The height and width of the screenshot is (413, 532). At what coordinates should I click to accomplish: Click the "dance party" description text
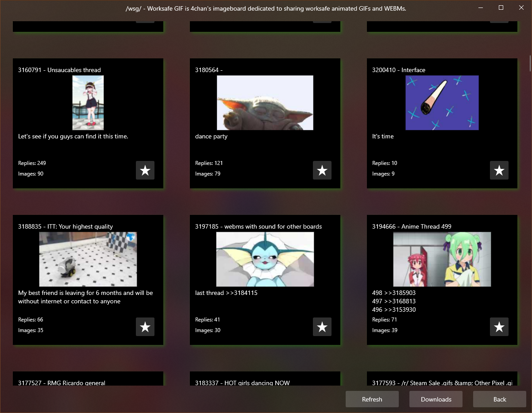(x=211, y=136)
